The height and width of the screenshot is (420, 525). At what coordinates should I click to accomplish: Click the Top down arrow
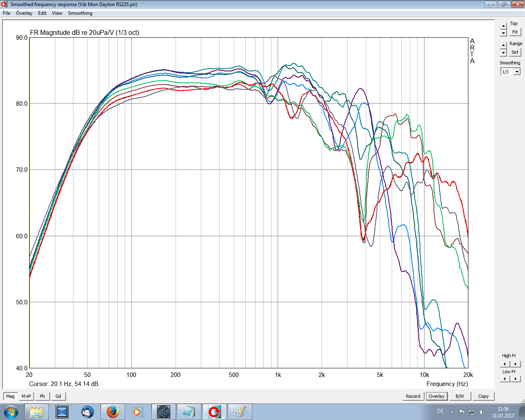click(504, 33)
